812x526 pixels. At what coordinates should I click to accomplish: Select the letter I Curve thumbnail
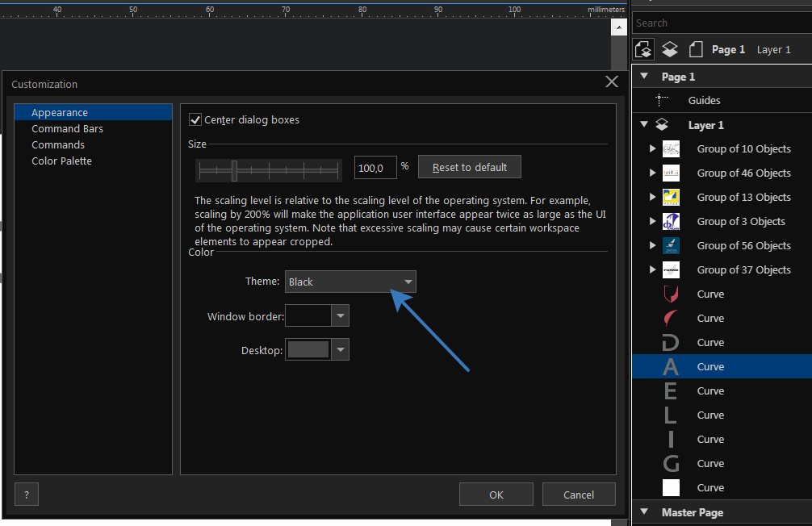671,440
